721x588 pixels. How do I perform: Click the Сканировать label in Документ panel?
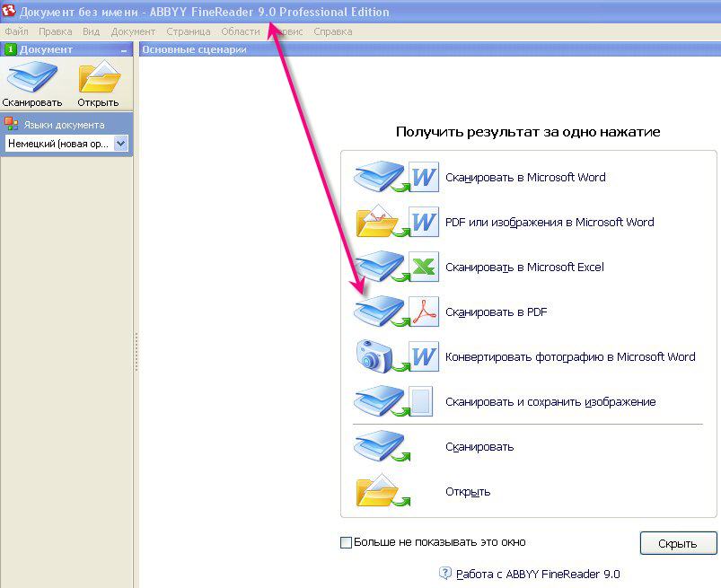[x=32, y=102]
